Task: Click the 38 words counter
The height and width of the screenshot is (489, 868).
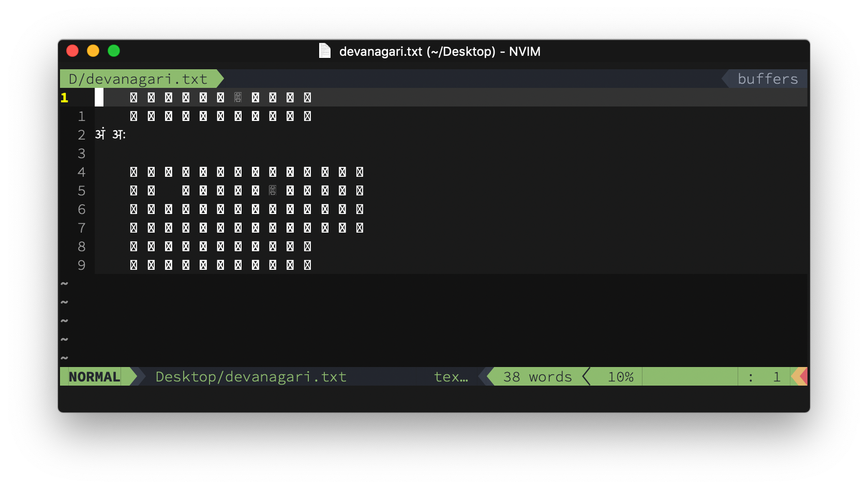Action: pyautogui.click(x=537, y=377)
